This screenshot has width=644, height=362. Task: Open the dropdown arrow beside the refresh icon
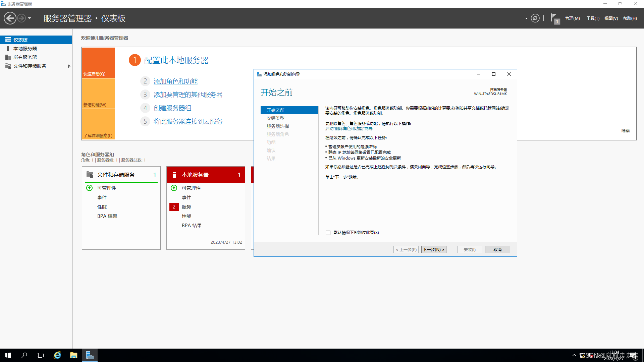(x=526, y=18)
